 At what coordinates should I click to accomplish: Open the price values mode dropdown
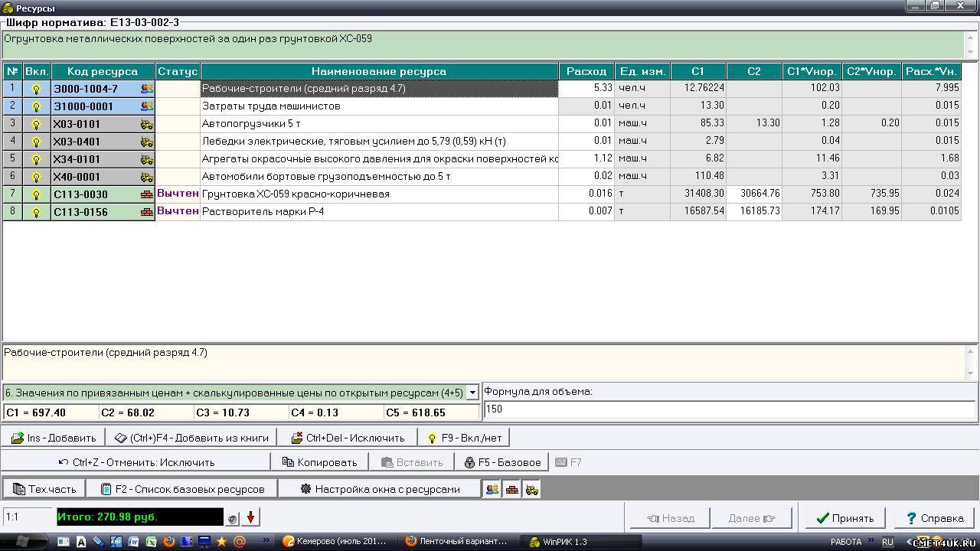tap(472, 393)
